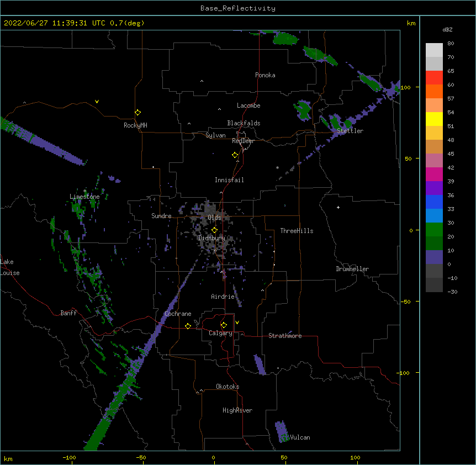Click the Blackfalds city label
The image size is (476, 465).
[244, 123]
